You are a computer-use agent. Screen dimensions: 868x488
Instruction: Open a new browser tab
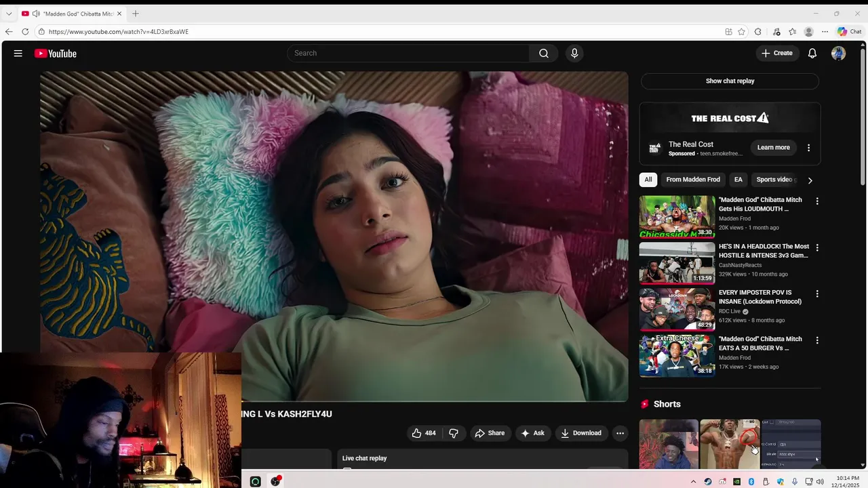[136, 14]
